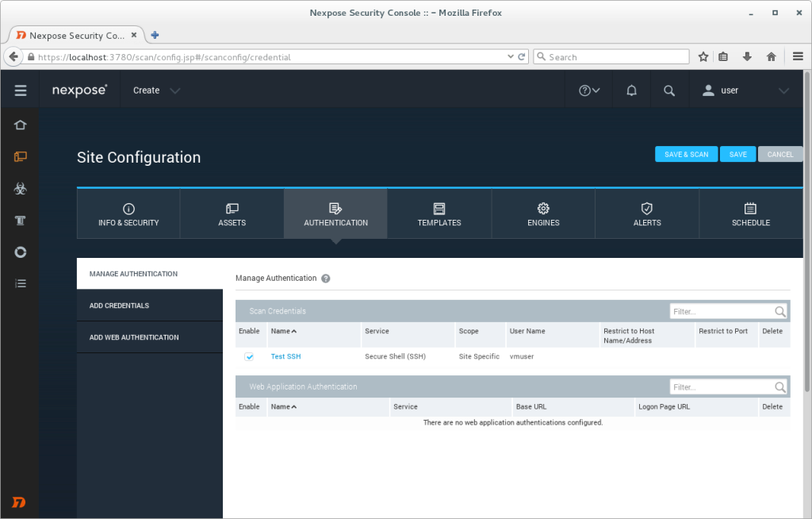Viewport: 812px width, 519px height.
Task: Open the user account dropdown
Action: pyautogui.click(x=745, y=90)
